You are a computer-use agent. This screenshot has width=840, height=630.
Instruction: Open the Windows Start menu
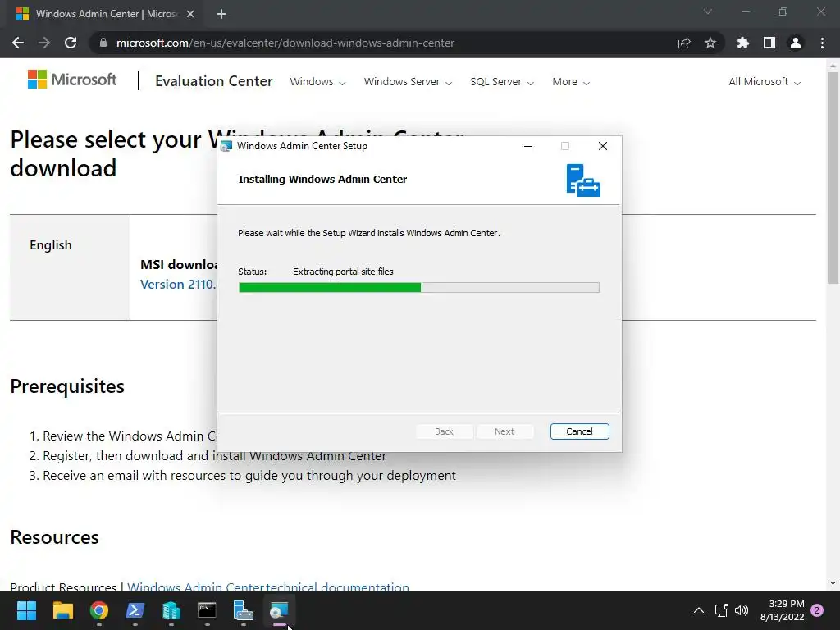[x=26, y=610]
